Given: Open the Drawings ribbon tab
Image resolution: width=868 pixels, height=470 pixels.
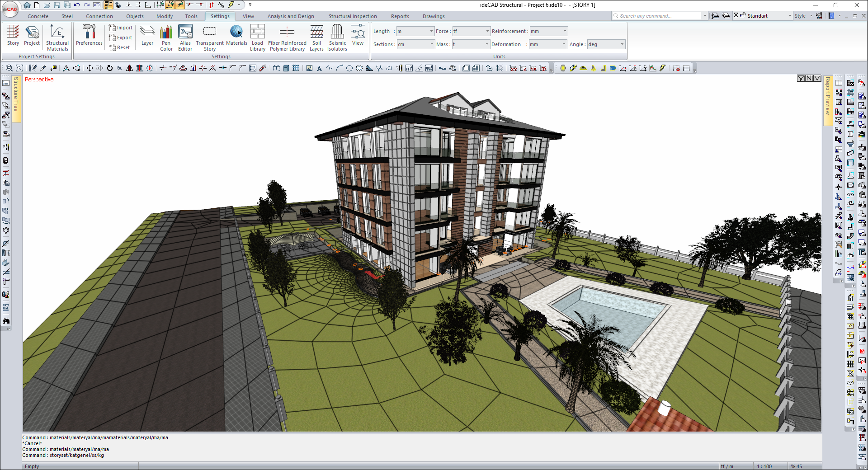Looking at the screenshot, I should (x=434, y=16).
